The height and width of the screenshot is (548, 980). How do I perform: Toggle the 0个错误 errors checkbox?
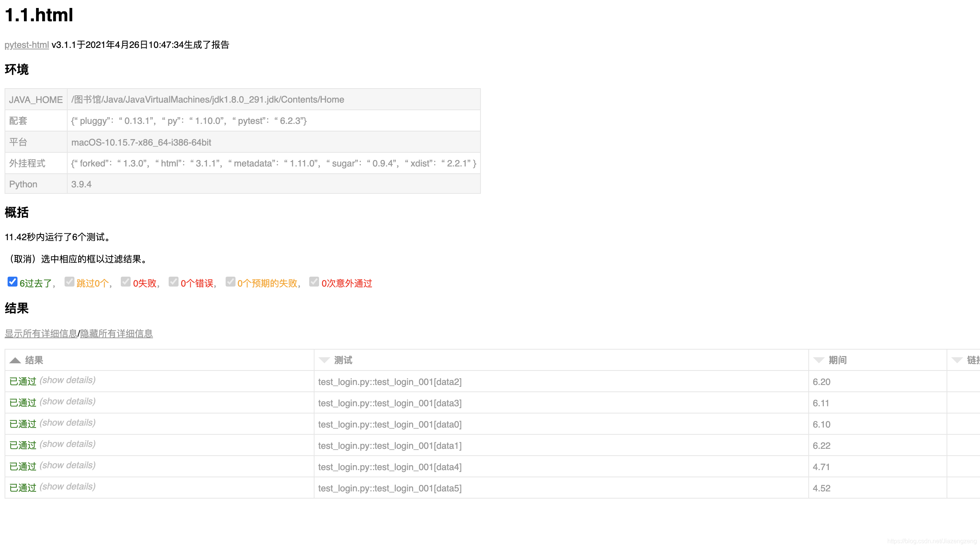[174, 282]
